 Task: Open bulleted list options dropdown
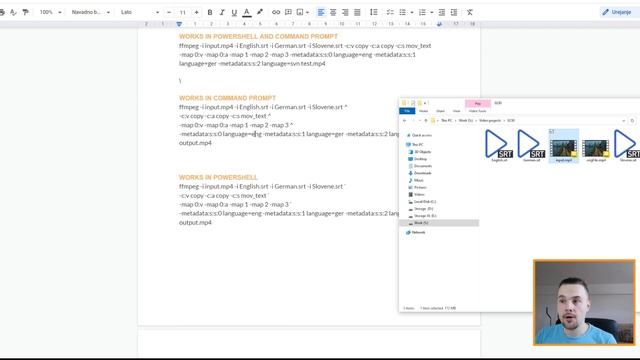411,12
